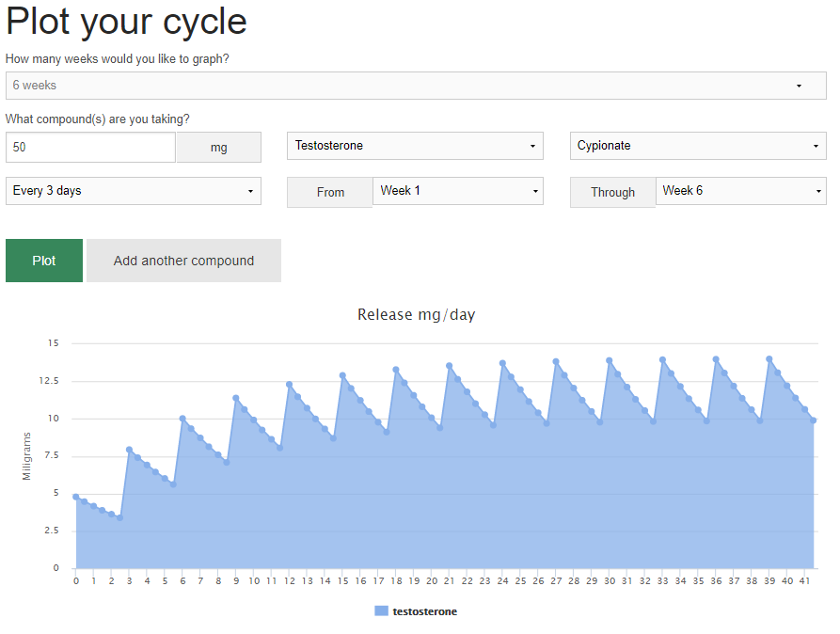
Task: Open the Testosterone compound dropdown
Action: click(x=415, y=146)
